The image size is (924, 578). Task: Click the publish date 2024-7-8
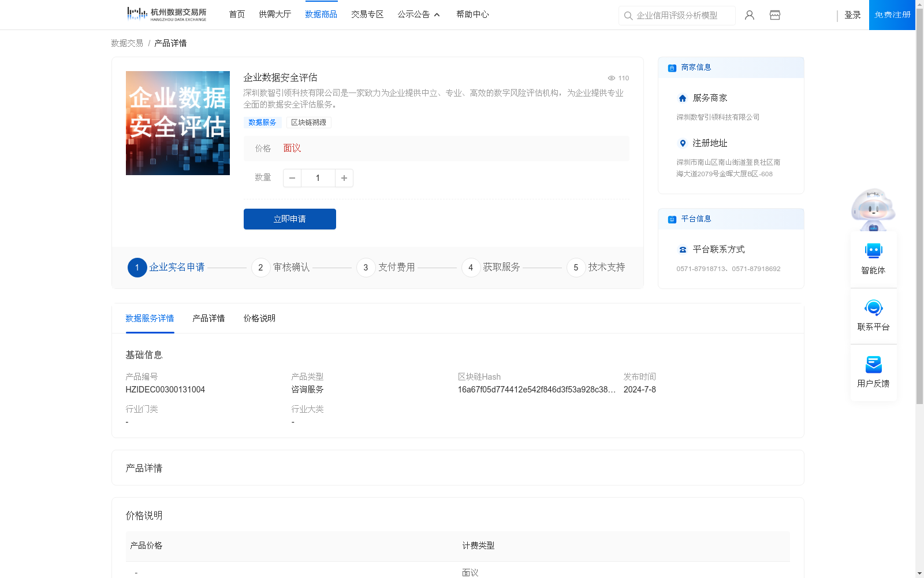[x=640, y=390]
